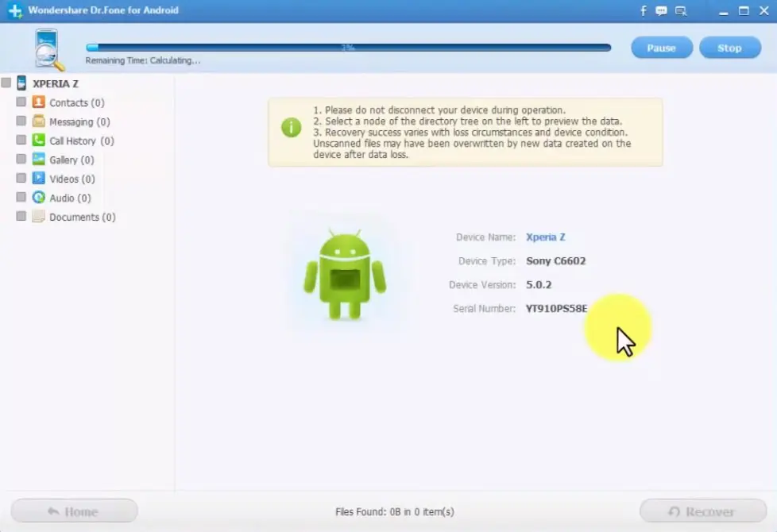Check the Contacts checkbox
Viewport: 777px width, 532px height.
pos(21,102)
